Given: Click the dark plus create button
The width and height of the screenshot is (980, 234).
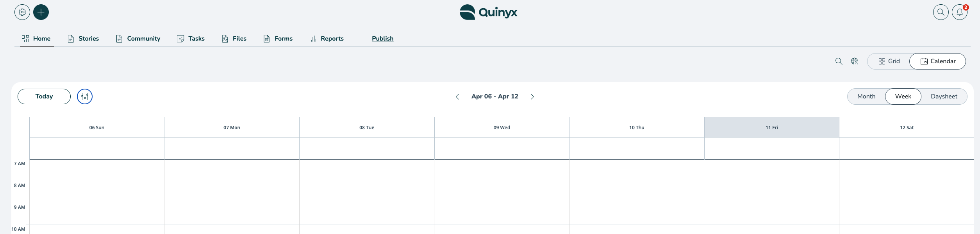Looking at the screenshot, I should tap(41, 12).
